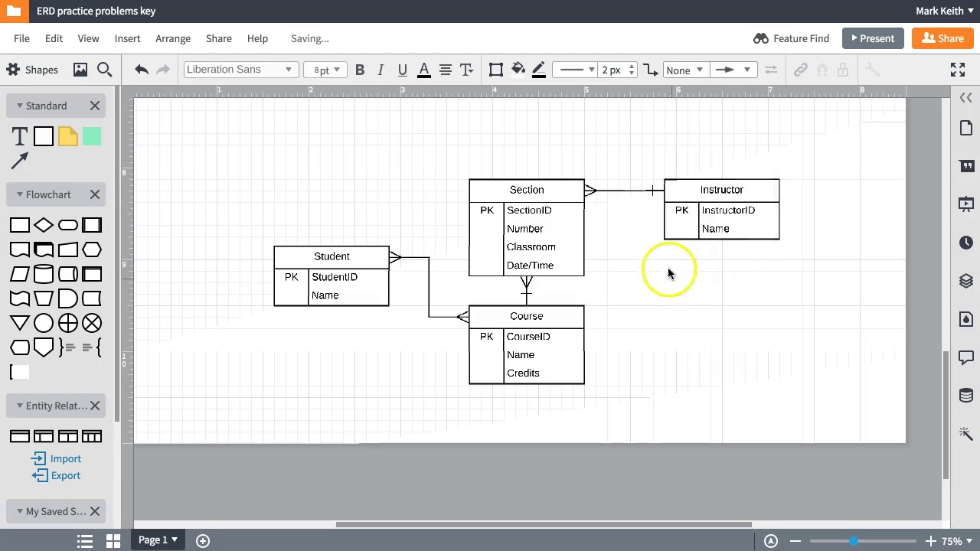
Task: Undo the last action arrow
Action: tap(142, 70)
